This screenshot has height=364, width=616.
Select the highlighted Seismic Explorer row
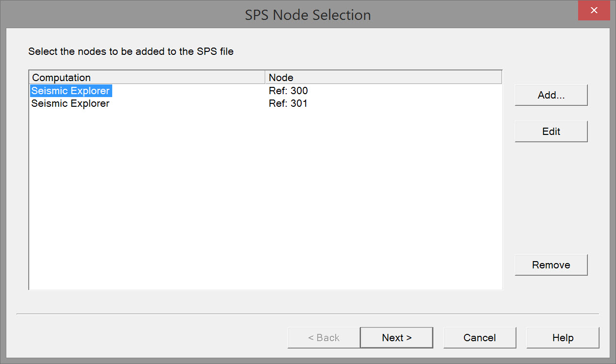[70, 91]
